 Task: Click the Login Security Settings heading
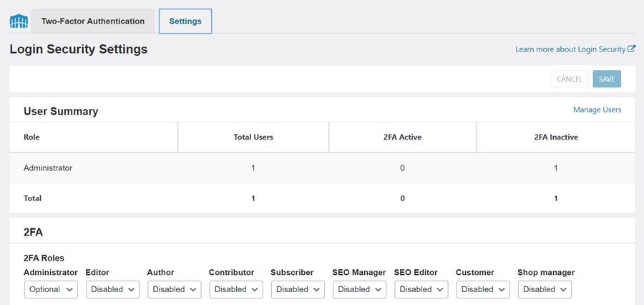pos(79,49)
